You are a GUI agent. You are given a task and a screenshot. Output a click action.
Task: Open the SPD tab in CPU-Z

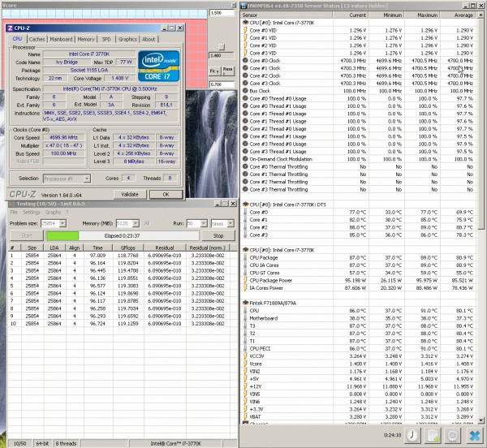point(106,39)
